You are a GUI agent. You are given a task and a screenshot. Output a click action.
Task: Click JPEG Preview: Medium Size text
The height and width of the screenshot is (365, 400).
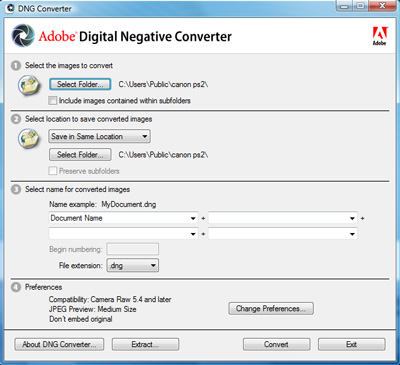(92, 309)
